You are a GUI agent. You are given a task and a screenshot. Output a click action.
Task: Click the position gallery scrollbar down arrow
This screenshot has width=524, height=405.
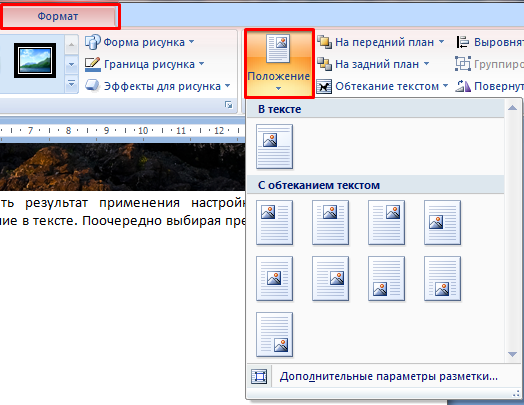point(512,354)
